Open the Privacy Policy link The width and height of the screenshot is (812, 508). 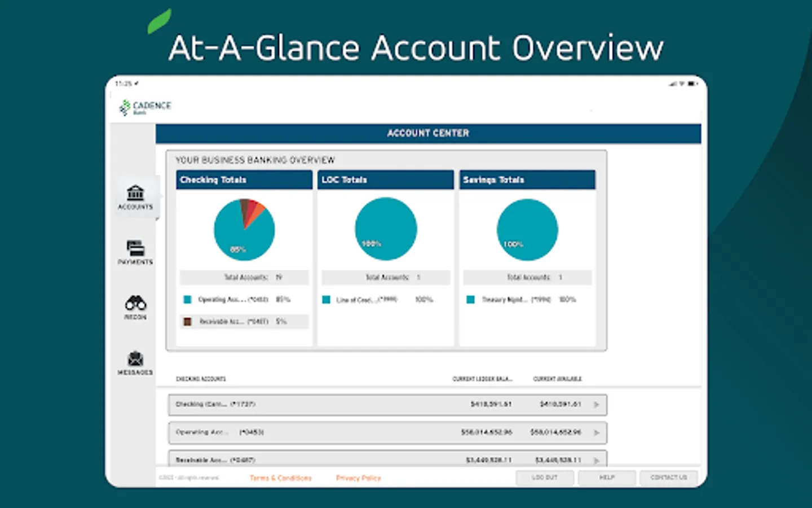(x=359, y=478)
